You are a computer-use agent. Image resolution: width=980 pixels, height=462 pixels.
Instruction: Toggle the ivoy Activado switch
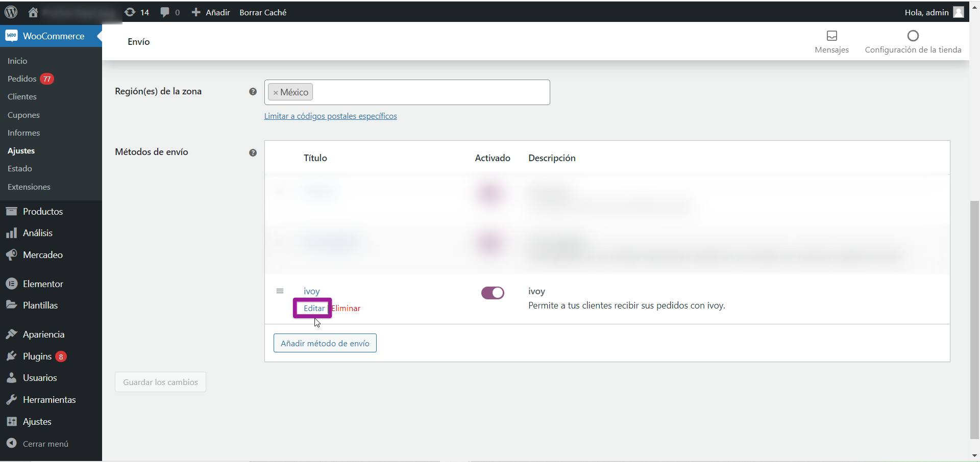click(493, 293)
